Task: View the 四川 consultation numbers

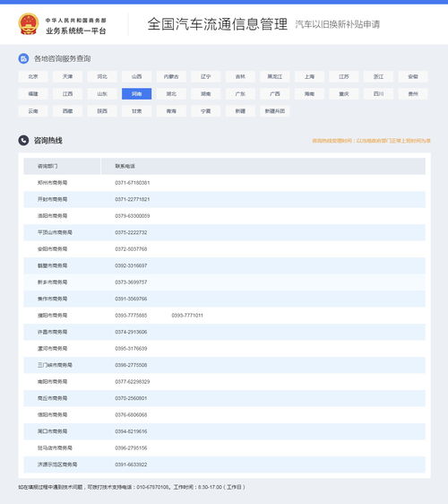Action: 378,94
